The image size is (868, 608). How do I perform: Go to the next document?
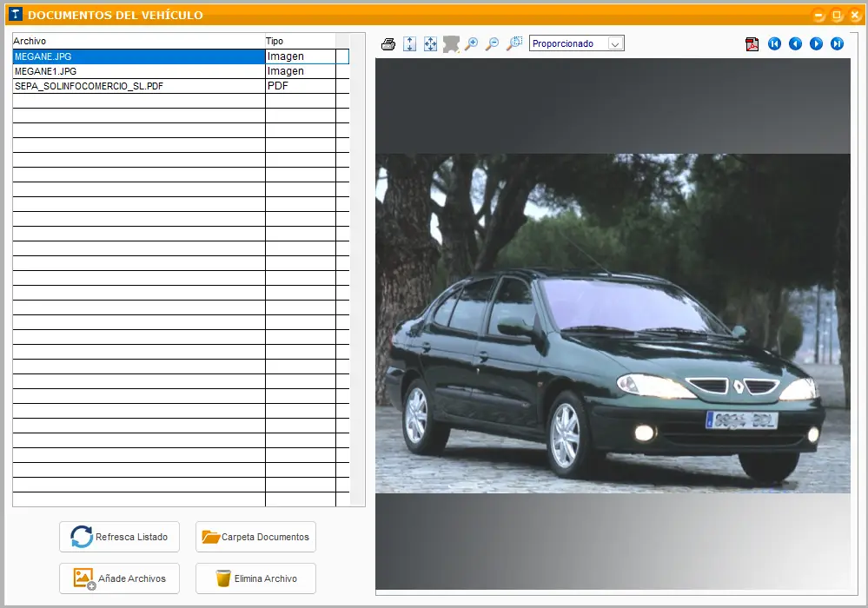[x=816, y=43]
